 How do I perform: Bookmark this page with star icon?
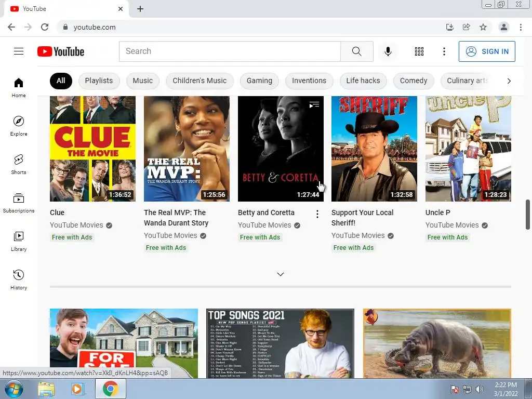[483, 27]
